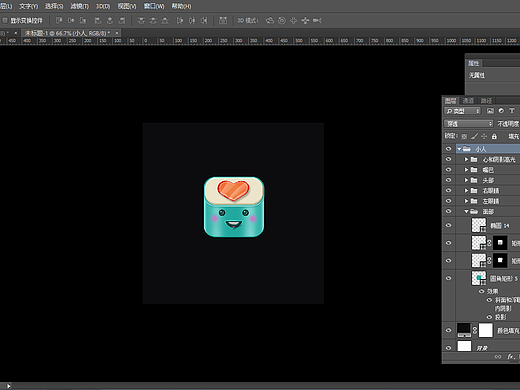Open the 文字(Y) menu
This screenshot has height=390, width=520.
pyautogui.click(x=28, y=6)
